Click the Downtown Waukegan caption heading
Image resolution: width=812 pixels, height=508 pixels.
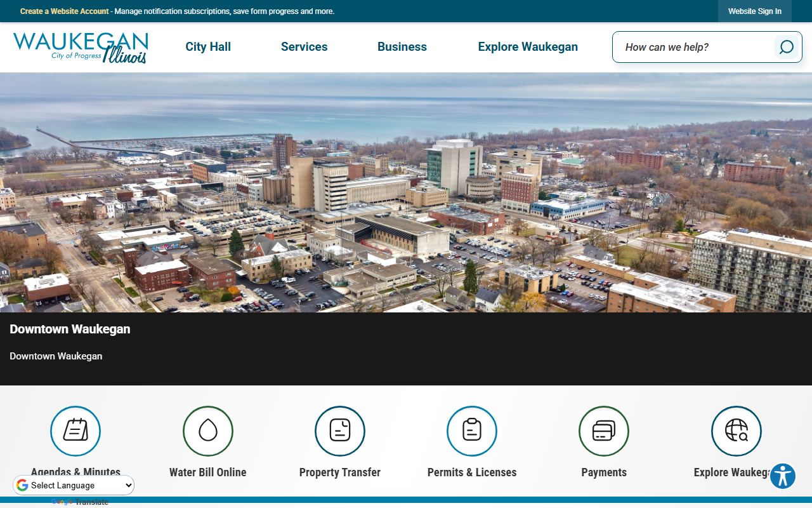70,329
